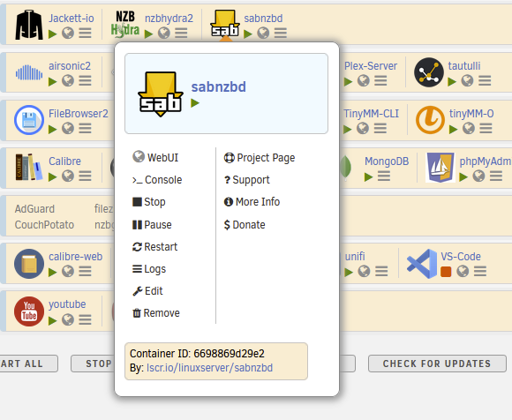Click the airsonic2 waveform icon
Image resolution: width=512 pixels, height=420 pixels.
(29, 72)
